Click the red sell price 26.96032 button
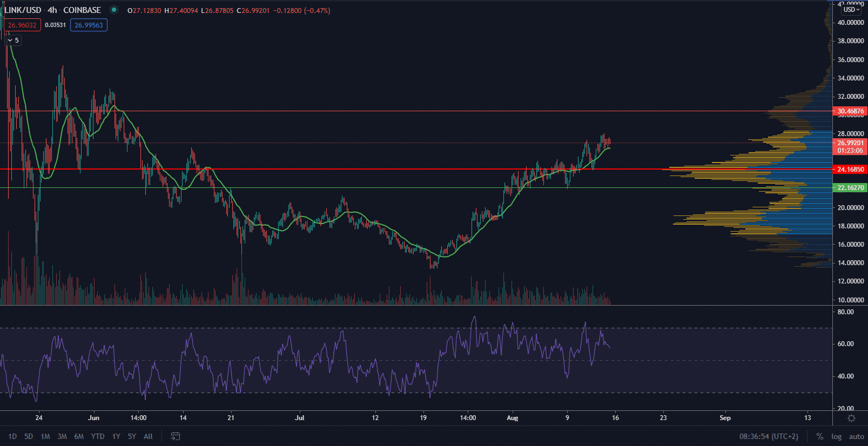The width and height of the screenshot is (868, 446). (22, 25)
